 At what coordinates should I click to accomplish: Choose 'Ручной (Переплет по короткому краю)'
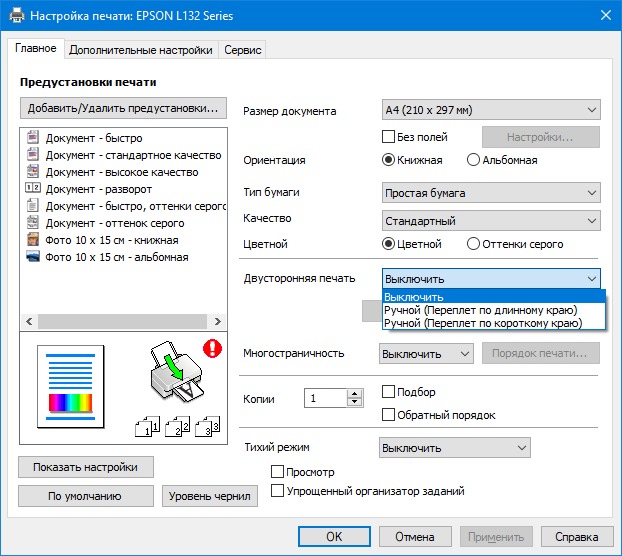494,323
